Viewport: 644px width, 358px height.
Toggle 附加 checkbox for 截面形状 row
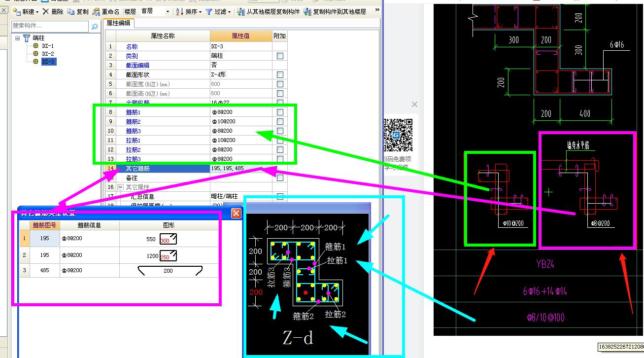tap(280, 75)
